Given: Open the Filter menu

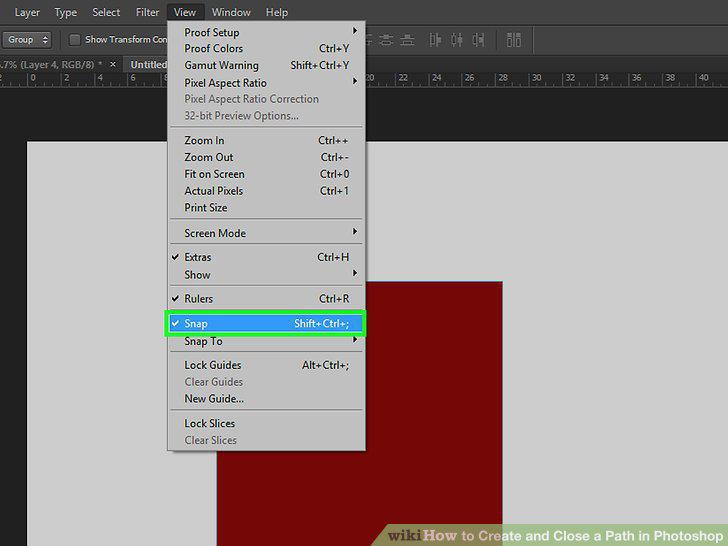Looking at the screenshot, I should (x=147, y=13).
